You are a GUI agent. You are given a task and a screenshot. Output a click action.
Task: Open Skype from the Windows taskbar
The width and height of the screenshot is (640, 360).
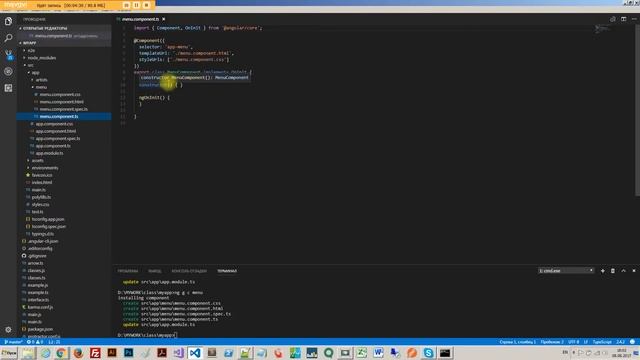(428, 353)
